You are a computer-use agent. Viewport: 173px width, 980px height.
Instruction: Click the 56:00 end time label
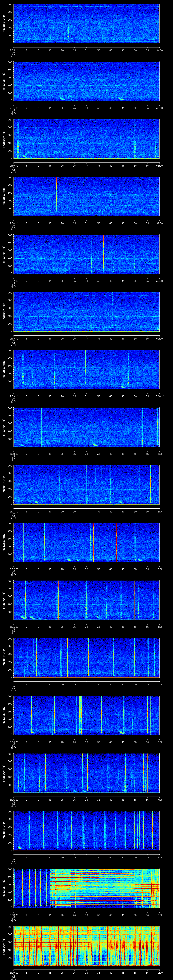point(160,166)
